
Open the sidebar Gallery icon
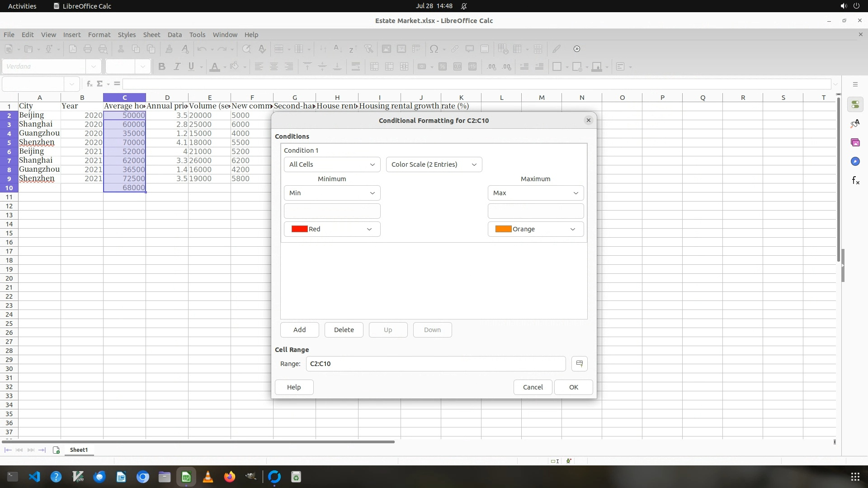pos(855,143)
